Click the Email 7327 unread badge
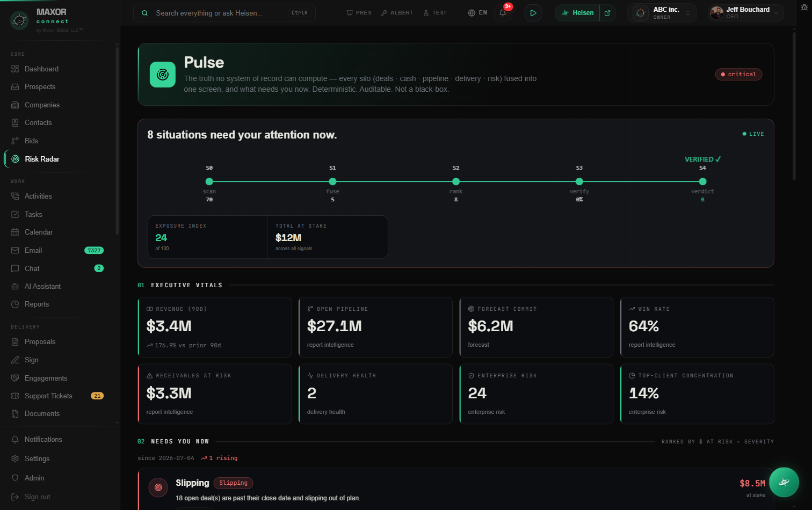Viewport: 812px width, 510px height. pos(94,251)
